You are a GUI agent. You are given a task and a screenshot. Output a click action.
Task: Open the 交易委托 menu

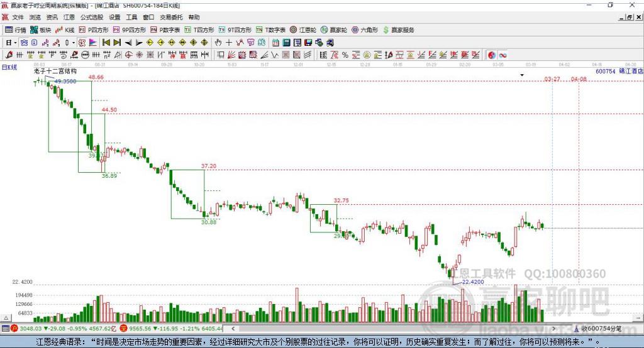tap(171, 17)
